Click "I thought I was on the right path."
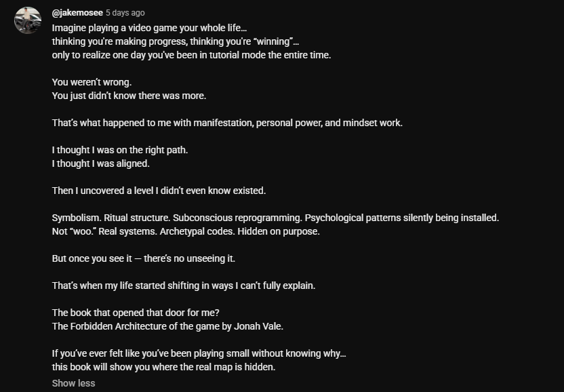The image size is (564, 392). coord(120,150)
